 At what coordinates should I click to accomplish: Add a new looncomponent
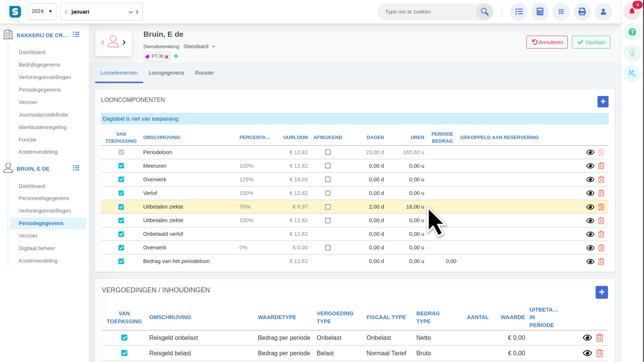603,102
